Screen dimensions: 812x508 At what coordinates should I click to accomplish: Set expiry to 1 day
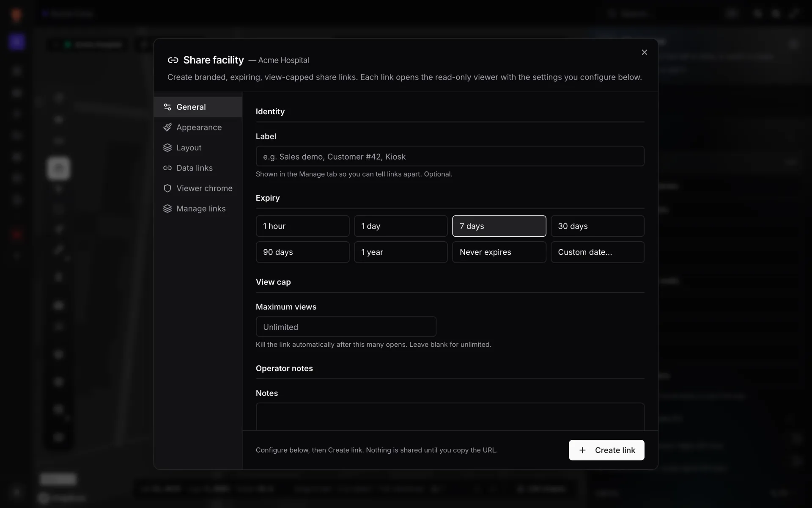pyautogui.click(x=401, y=226)
